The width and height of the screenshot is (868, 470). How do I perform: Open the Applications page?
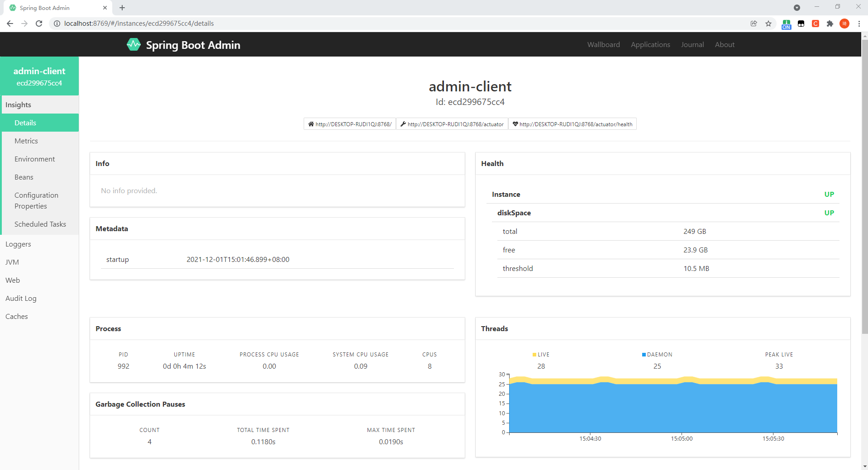650,44
